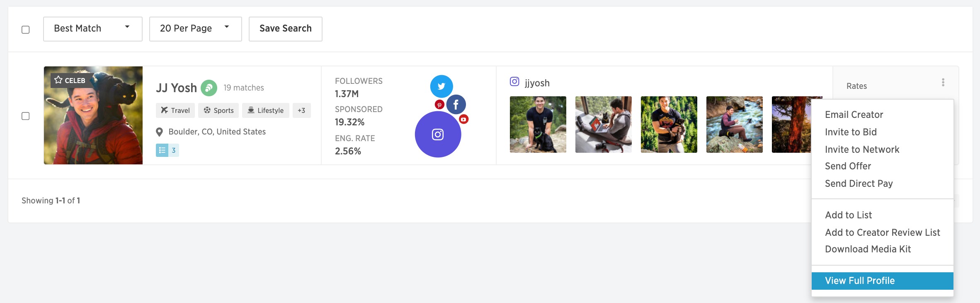Click Boulder, CO, United States text
The height and width of the screenshot is (303, 980).
(217, 132)
